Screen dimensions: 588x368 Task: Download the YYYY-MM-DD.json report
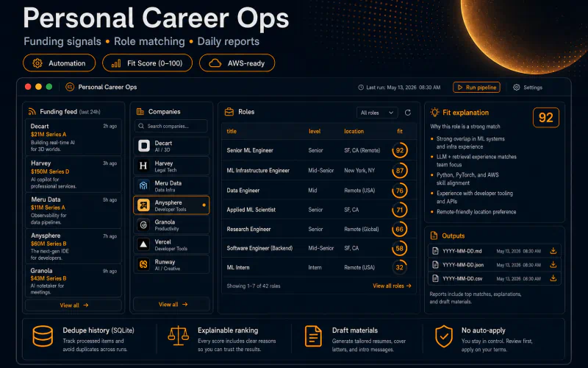tap(553, 264)
